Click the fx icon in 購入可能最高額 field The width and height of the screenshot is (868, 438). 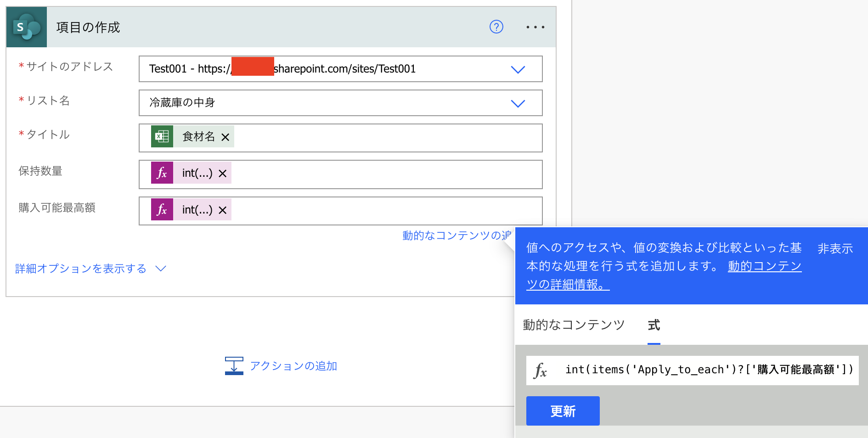point(162,210)
